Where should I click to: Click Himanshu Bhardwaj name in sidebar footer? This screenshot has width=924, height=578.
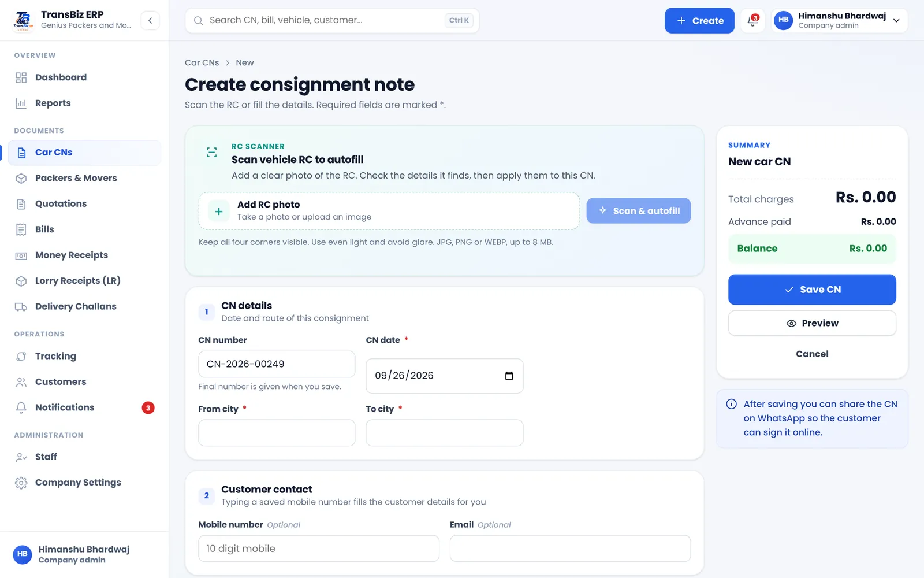(84, 550)
